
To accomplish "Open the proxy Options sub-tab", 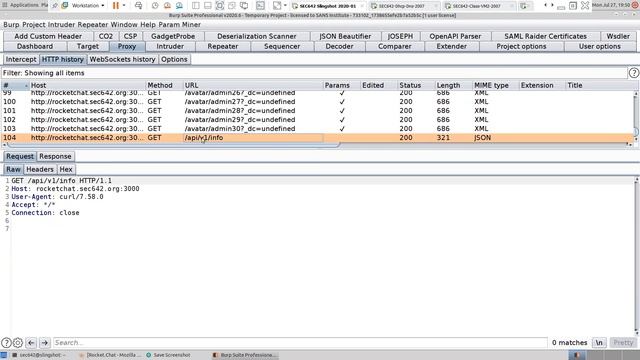I will coord(174,59).
